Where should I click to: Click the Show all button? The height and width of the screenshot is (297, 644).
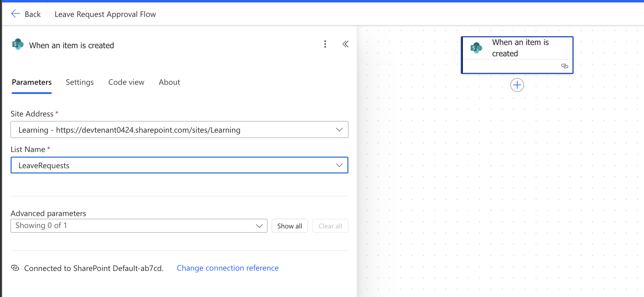pyautogui.click(x=290, y=226)
